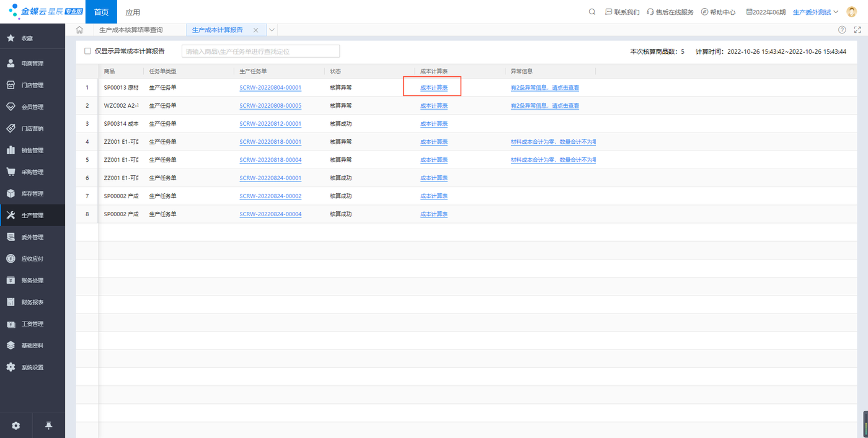This screenshot has width=868, height=438.
Task: Click the user avatar icon
Action: point(852,12)
